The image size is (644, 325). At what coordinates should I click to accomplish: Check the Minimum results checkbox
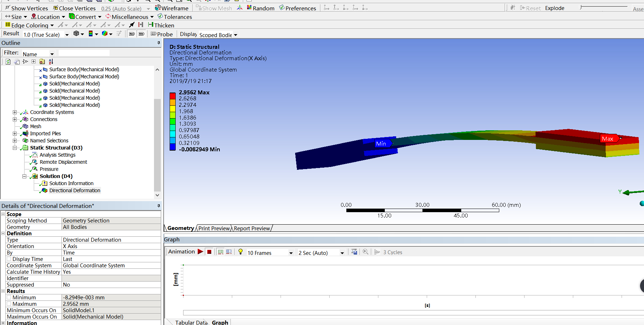[9, 298]
